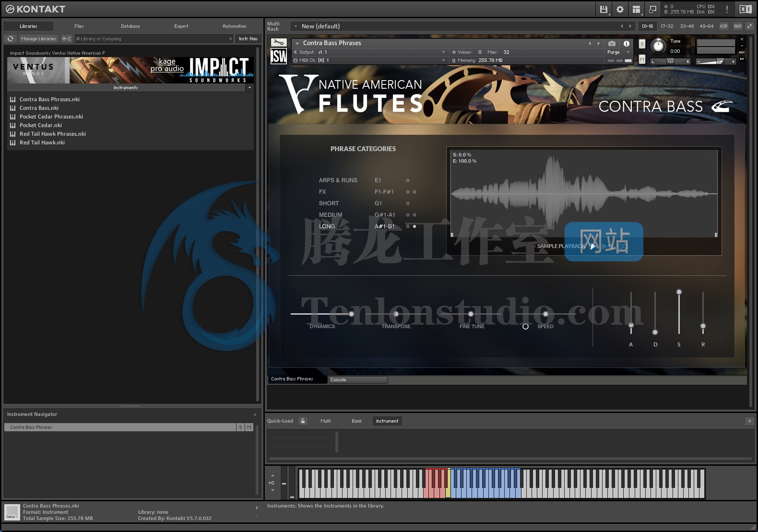Go to next instrument in header
The width and height of the screenshot is (758, 532).
point(598,43)
